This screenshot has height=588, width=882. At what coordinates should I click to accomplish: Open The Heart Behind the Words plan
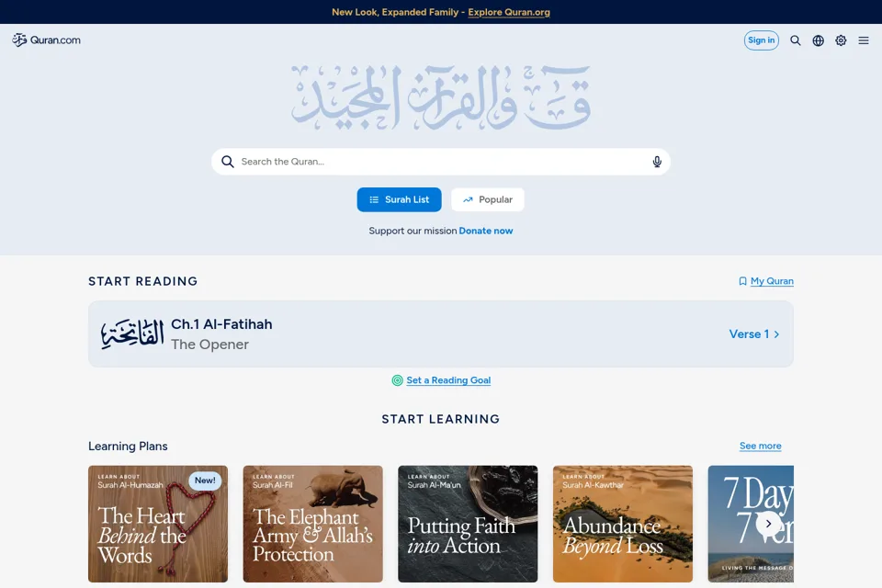(157, 524)
